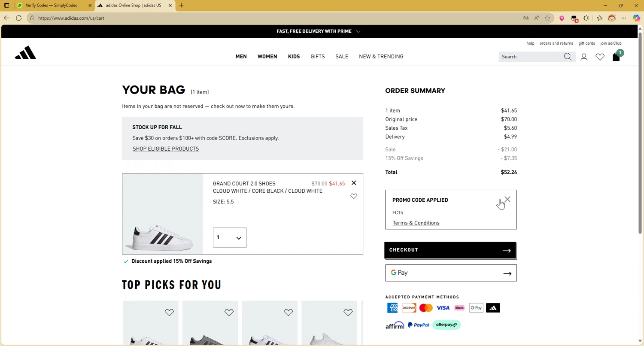Open the wishlist heart in header
This screenshot has height=346, width=644.
(600, 57)
